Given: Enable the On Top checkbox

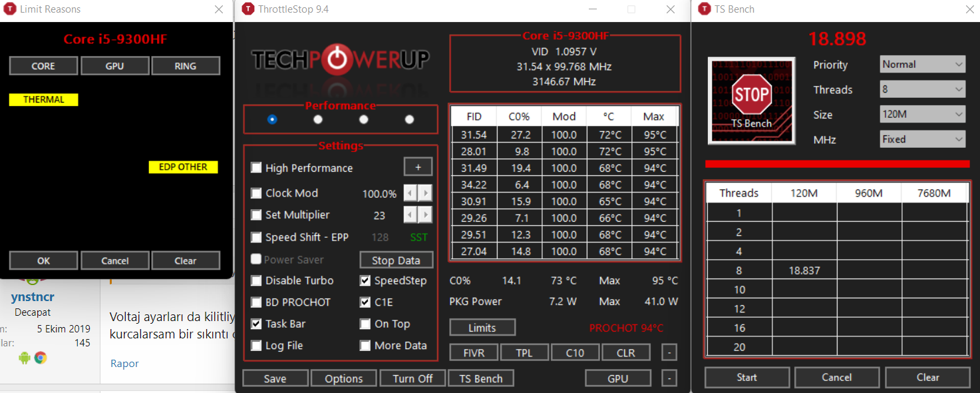Looking at the screenshot, I should tap(365, 324).
